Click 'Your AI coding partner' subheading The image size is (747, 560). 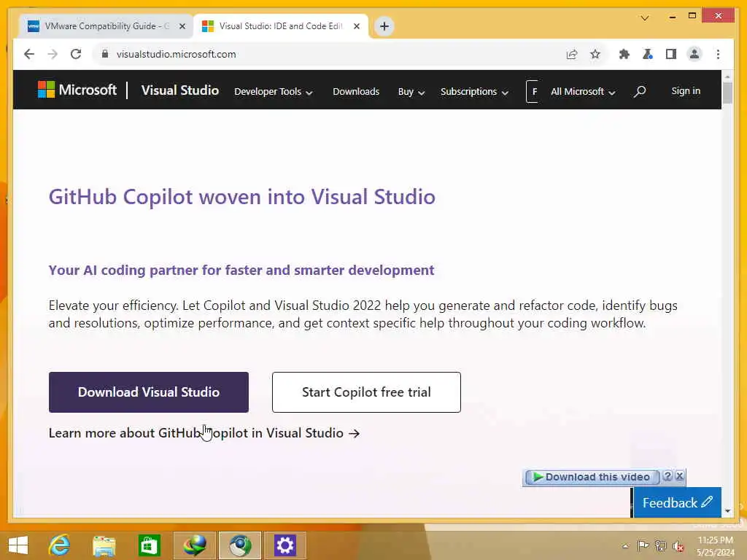point(241,270)
